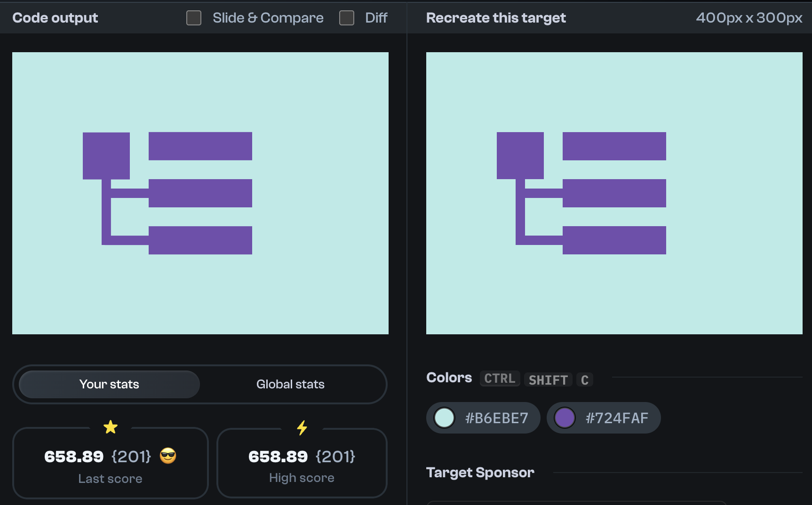Click the C key hint badge

584,379
